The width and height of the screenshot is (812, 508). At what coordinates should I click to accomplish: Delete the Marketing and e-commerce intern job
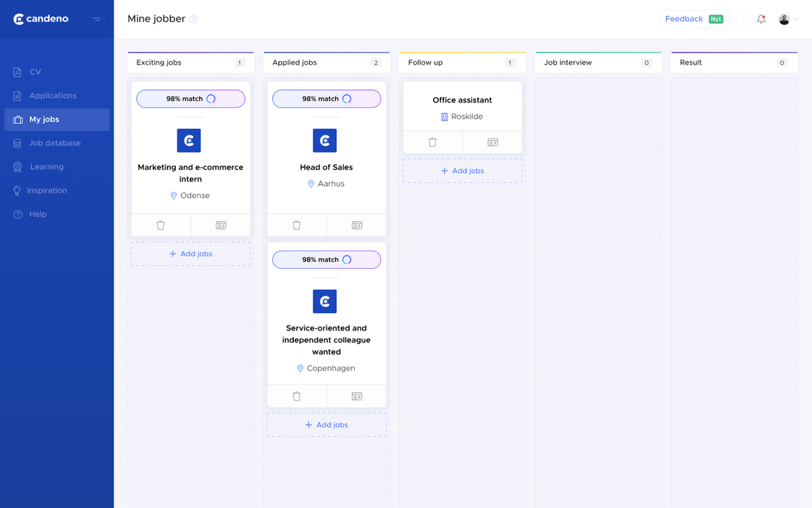(161, 224)
